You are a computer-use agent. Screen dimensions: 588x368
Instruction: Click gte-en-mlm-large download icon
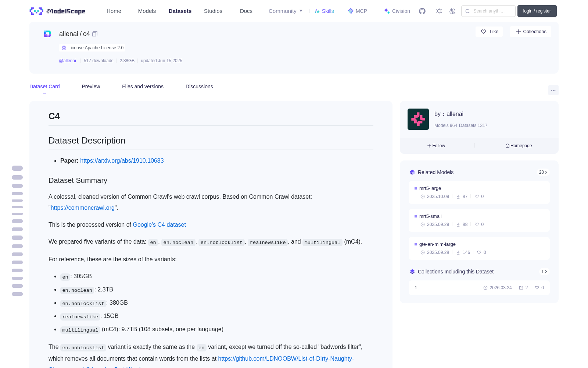point(458,252)
